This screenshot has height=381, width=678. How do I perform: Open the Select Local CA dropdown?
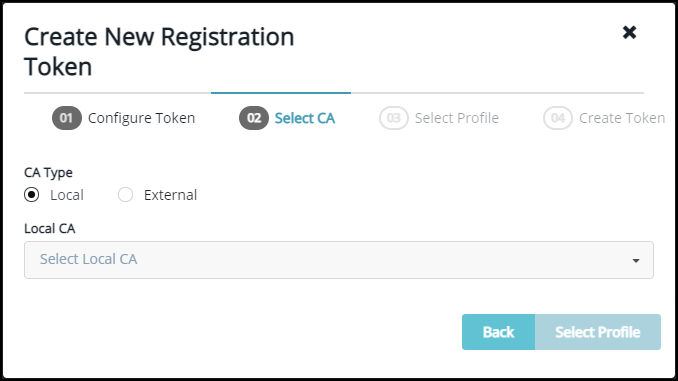[339, 260]
